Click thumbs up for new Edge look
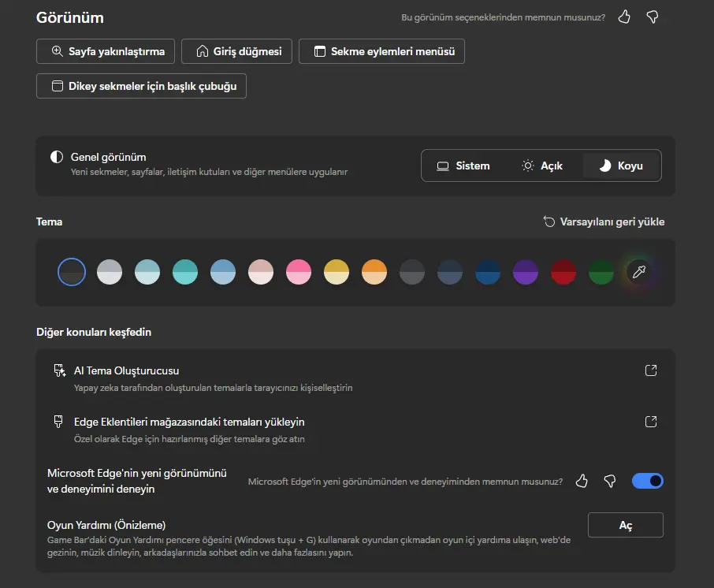This screenshot has width=714, height=588. [582, 481]
